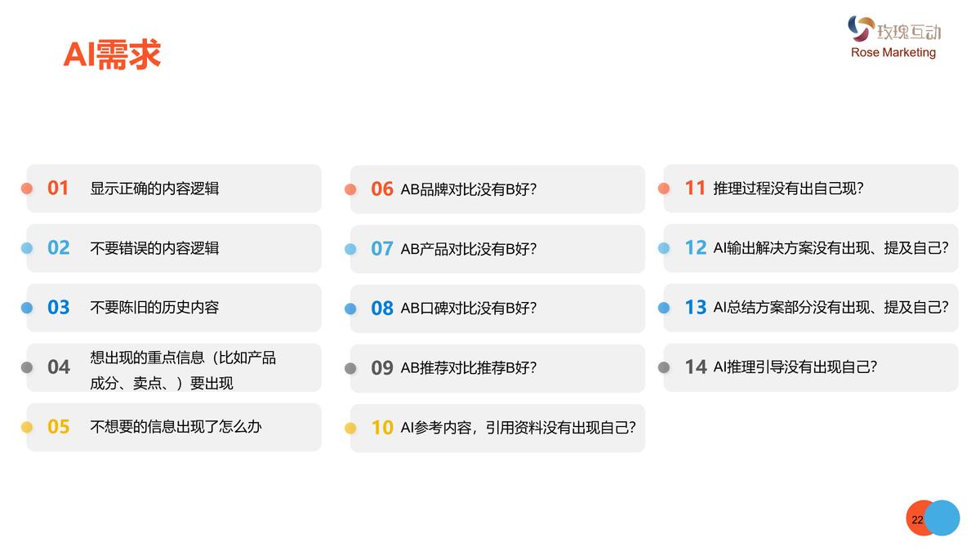Click the "AI输出解决方案没有出现、提及自己?" card
980x551 pixels.
[811, 248]
